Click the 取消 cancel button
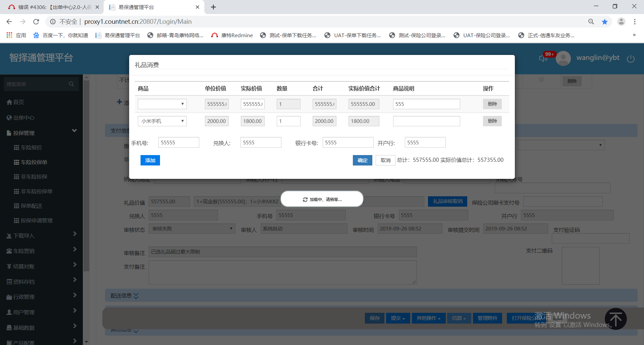Screen dimensions: 644x345 385,160
